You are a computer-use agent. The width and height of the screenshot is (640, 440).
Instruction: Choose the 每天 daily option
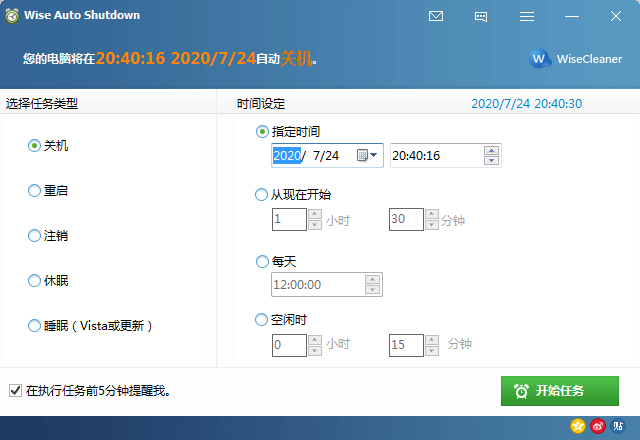(276, 261)
